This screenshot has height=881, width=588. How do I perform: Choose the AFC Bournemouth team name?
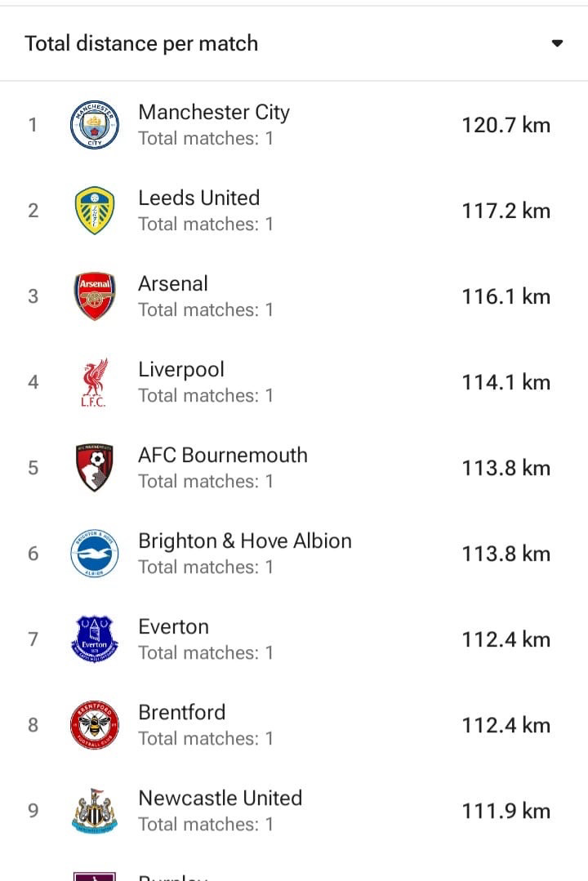pos(223,455)
